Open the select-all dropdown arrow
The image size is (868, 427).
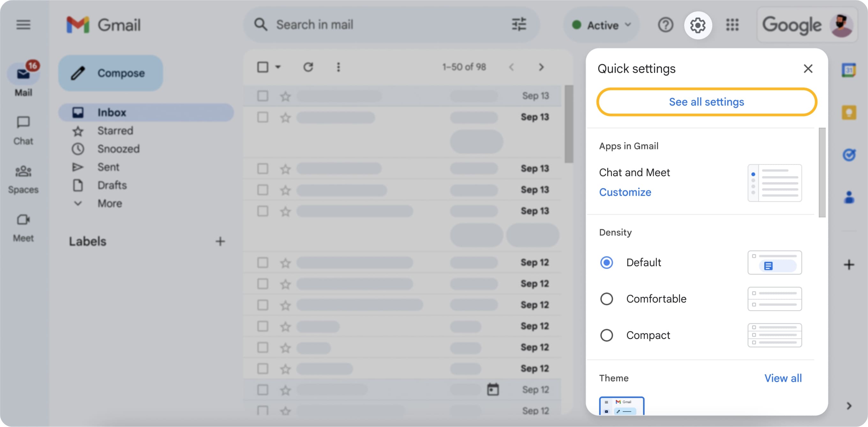click(278, 67)
